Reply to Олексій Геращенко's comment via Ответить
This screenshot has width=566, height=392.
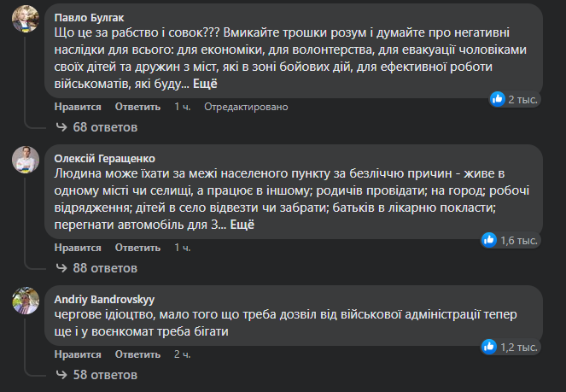coord(137,248)
